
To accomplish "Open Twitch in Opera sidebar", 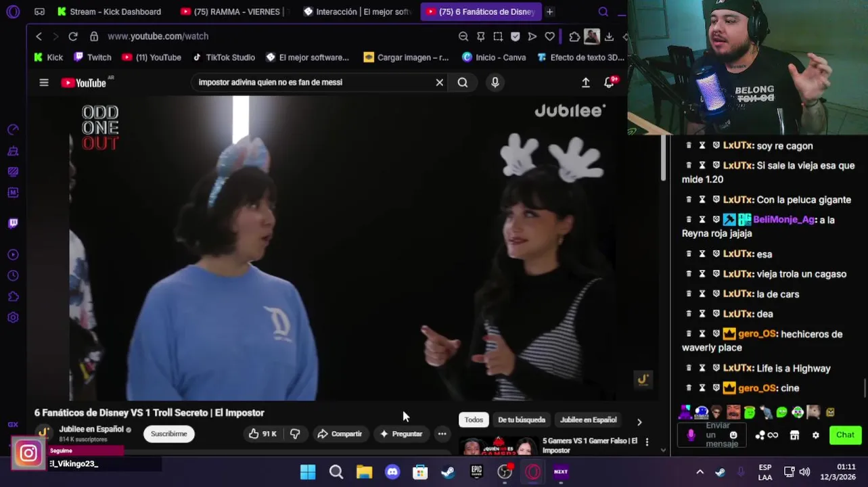I will 13,223.
